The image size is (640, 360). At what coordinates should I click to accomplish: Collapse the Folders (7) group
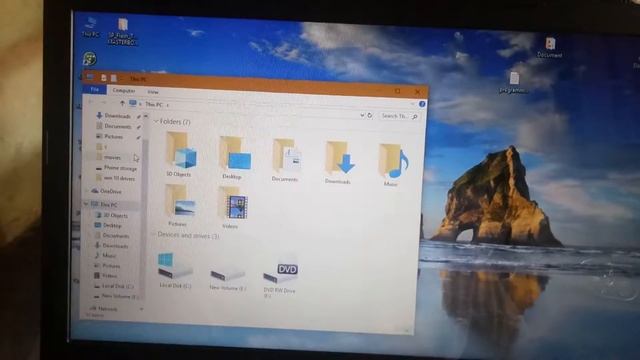156,121
